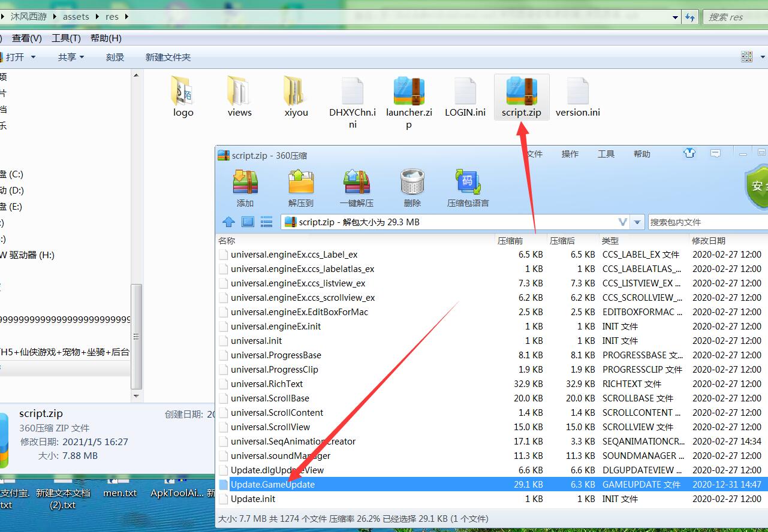Expand the 共享 (Share) dropdown

pyautogui.click(x=71, y=57)
